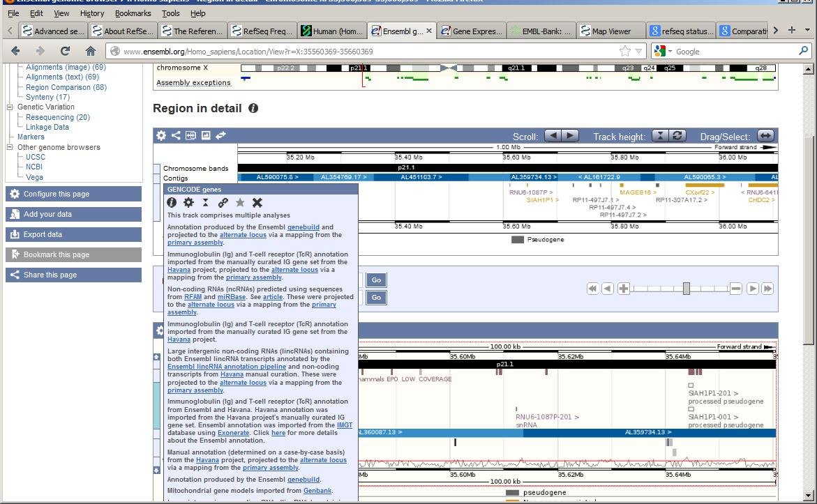Screen dimensions: 817x504
Task: Click the lower Go button
Action: [x=376, y=297]
